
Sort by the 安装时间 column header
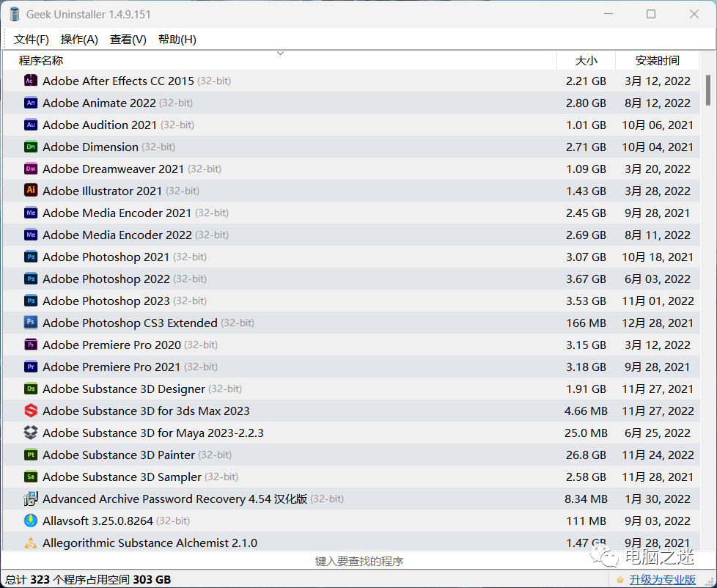click(657, 60)
